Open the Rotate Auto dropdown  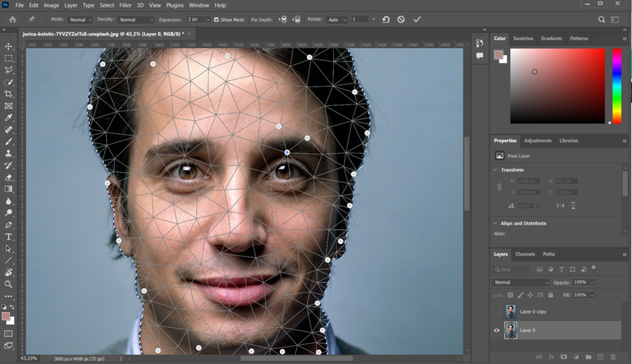[336, 20]
